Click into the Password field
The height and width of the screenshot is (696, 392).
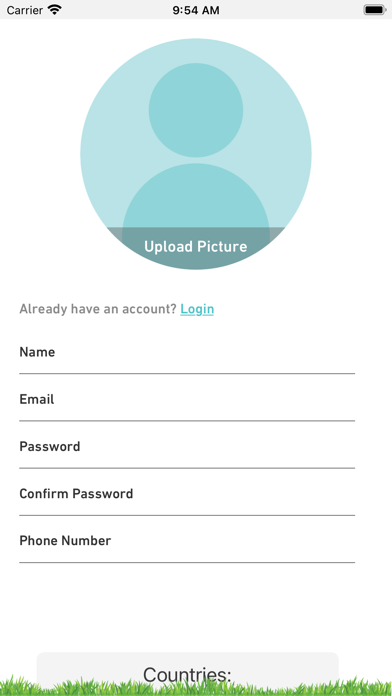point(187,447)
